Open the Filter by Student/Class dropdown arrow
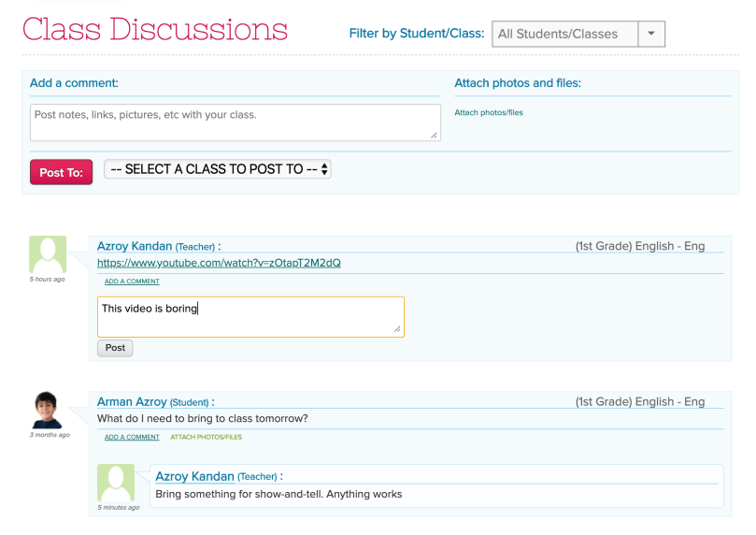756x535 pixels. click(651, 35)
